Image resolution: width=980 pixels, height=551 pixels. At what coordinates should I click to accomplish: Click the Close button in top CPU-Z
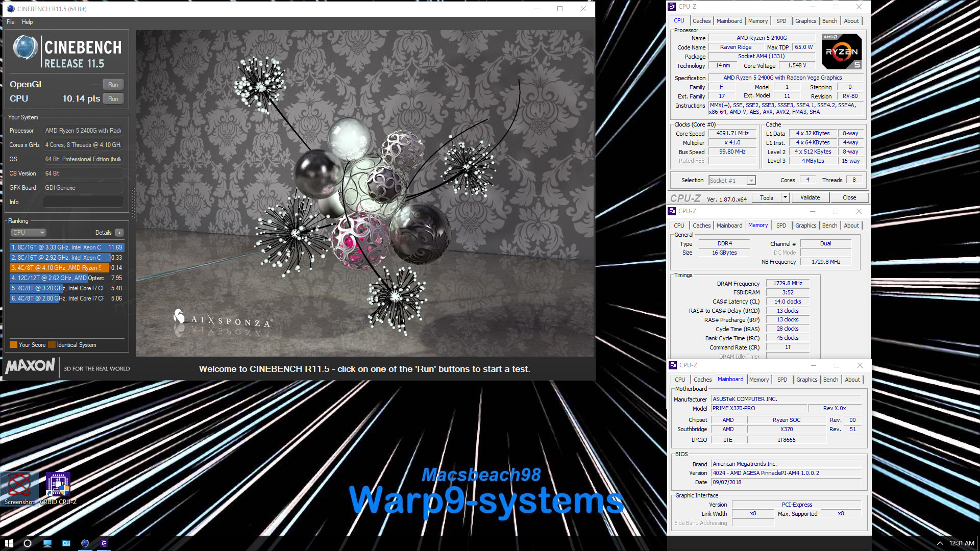tap(849, 198)
